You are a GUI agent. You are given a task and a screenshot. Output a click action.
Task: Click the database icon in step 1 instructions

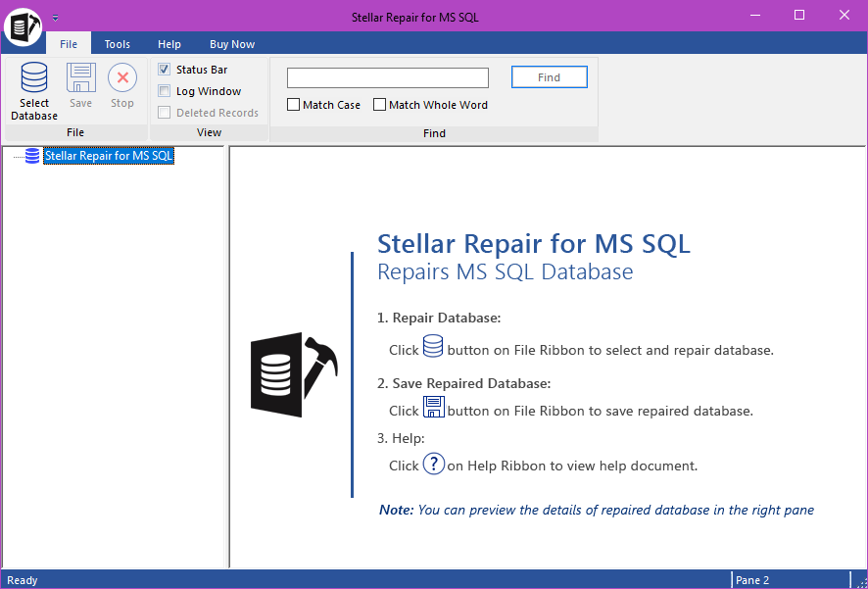tap(433, 345)
